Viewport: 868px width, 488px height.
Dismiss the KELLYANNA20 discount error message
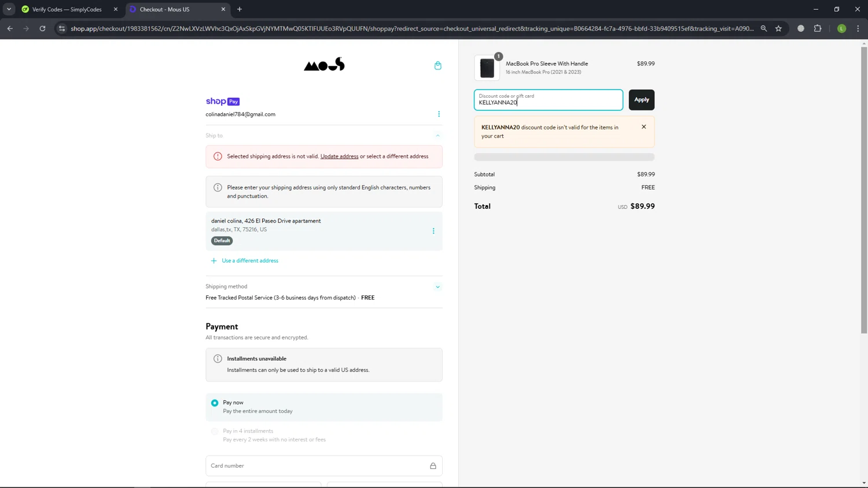(643, 127)
